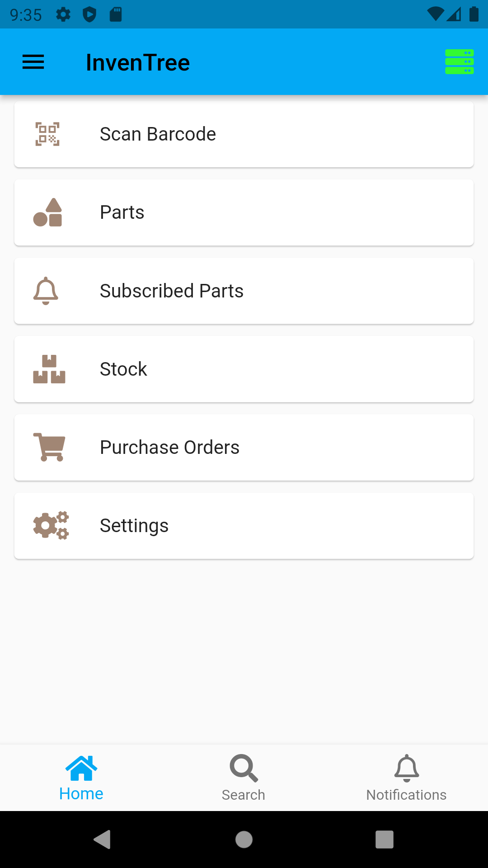
Task: Open the hamburger navigation menu
Action: pos(33,62)
